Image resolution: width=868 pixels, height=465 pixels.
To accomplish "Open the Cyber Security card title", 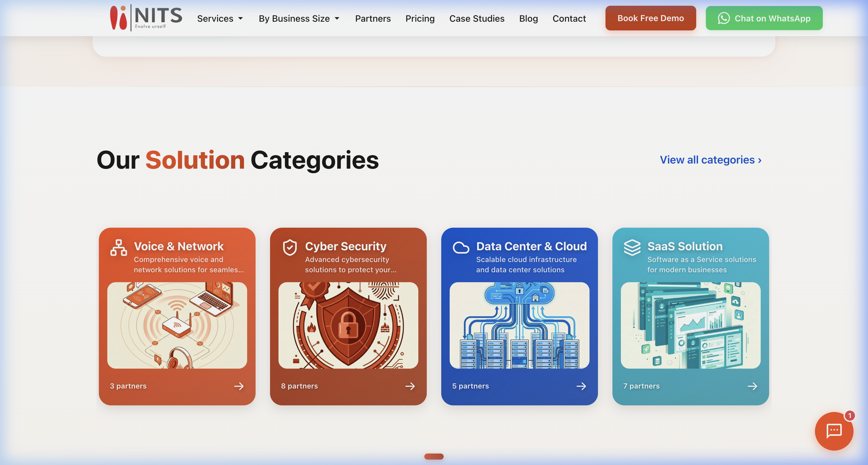I will point(346,246).
